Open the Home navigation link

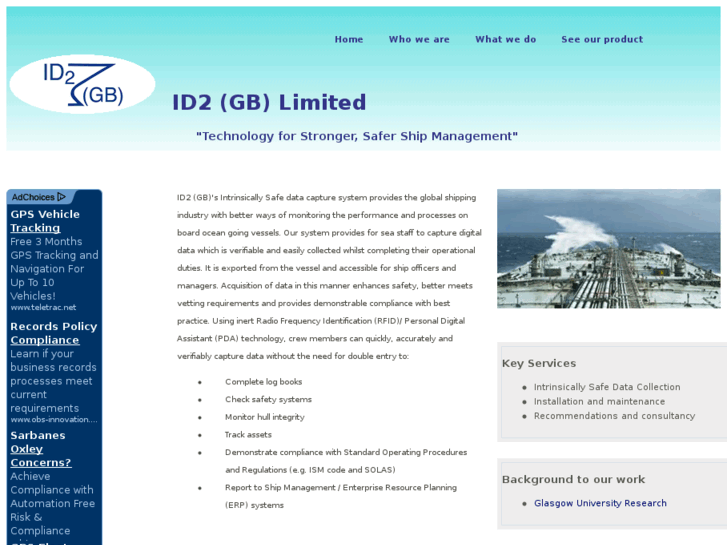349,39
